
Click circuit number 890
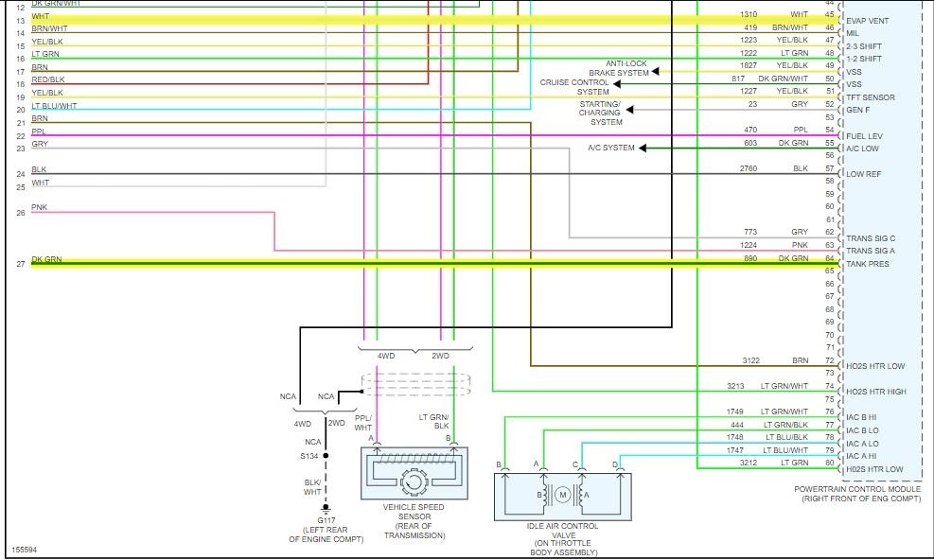[750, 258]
